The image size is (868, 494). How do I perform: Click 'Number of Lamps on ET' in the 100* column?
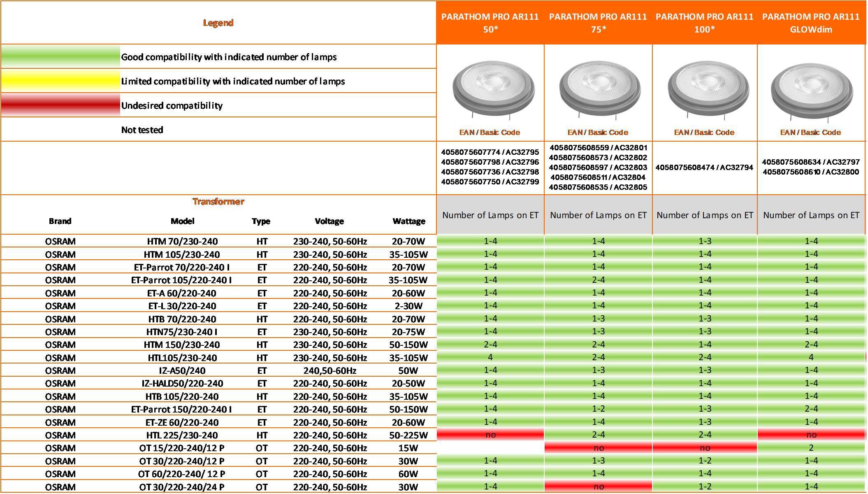tap(705, 215)
